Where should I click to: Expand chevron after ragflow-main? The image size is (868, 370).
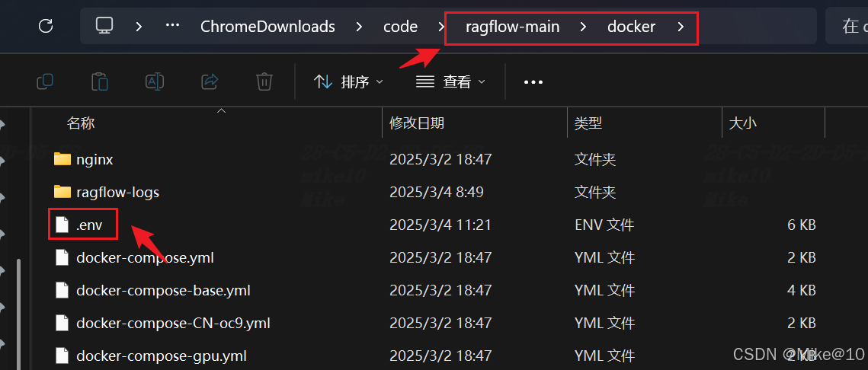click(583, 26)
